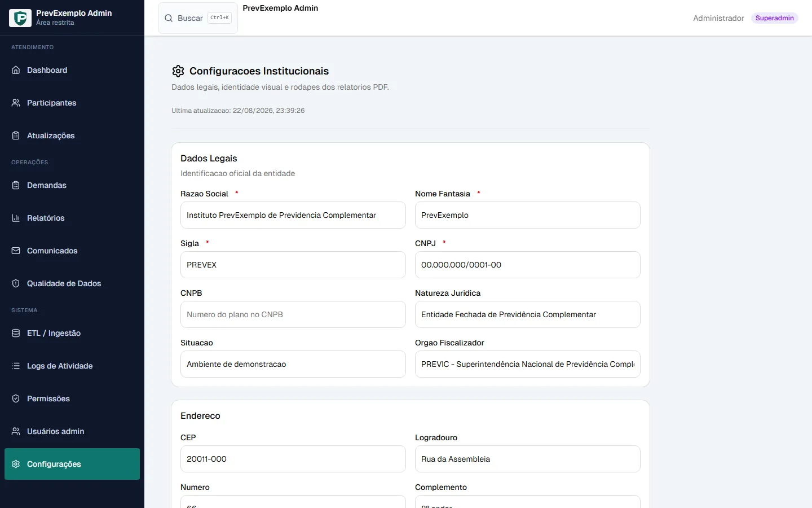Open Atualizações in the sidebar

72,135
